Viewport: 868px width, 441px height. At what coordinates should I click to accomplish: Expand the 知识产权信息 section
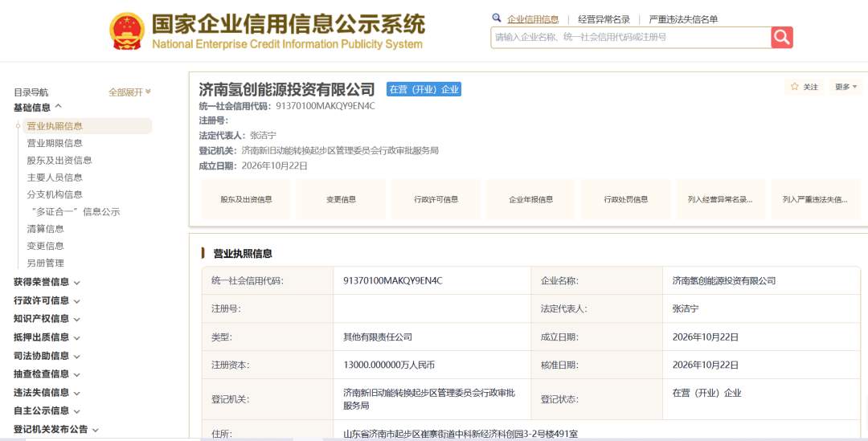(47, 319)
